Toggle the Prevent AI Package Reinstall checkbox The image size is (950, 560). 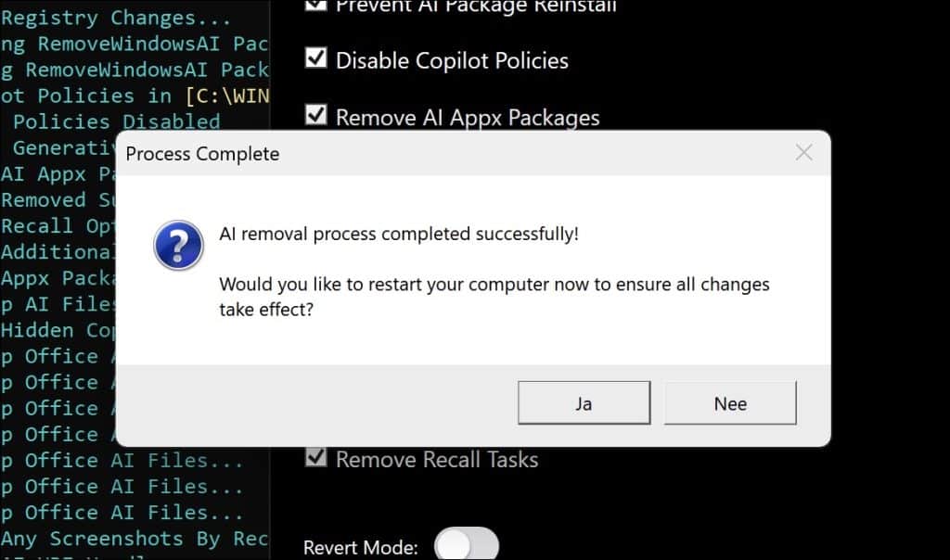click(x=316, y=6)
